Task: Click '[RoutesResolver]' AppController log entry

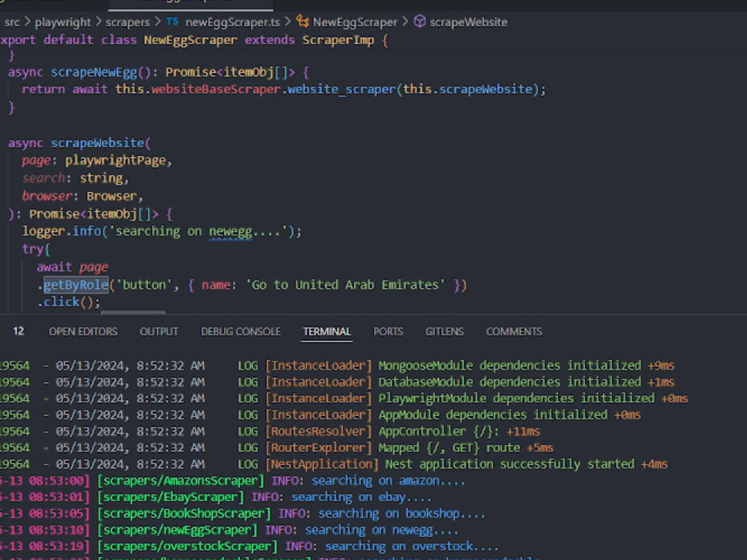Action: pyautogui.click(x=318, y=432)
